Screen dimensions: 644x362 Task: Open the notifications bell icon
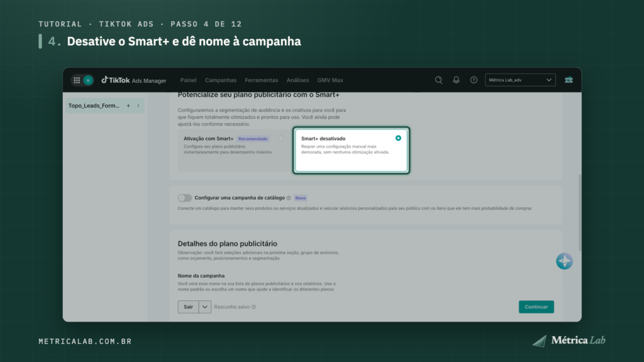coord(457,80)
